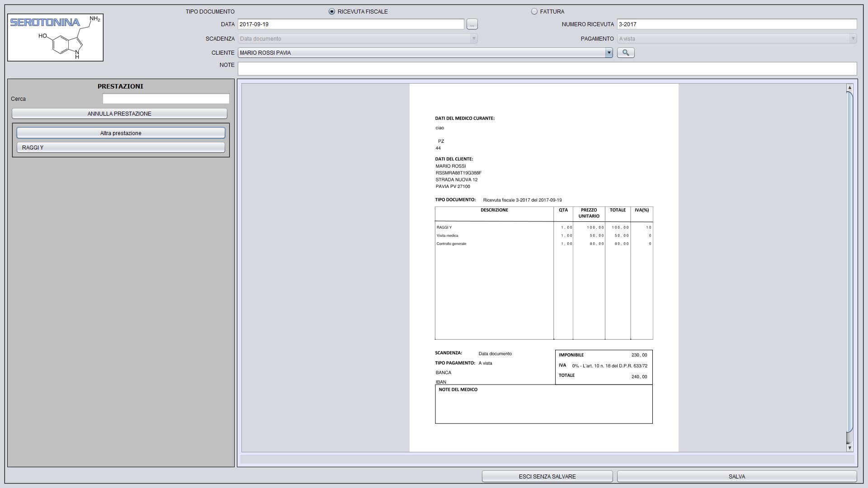Click the Numero Ricevuta field
Screen dimensions: 868x488
(x=736, y=24)
